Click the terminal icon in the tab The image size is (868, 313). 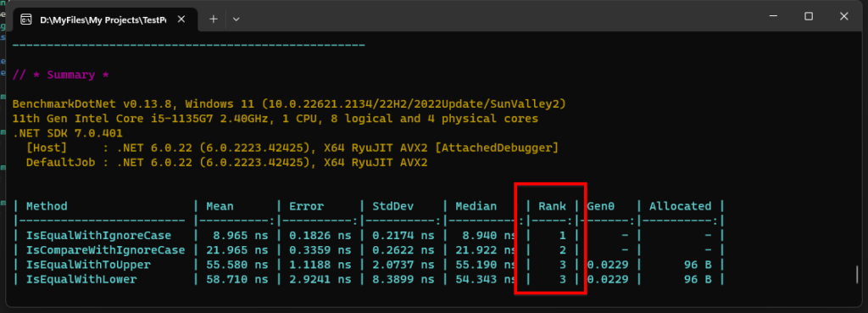(25, 20)
